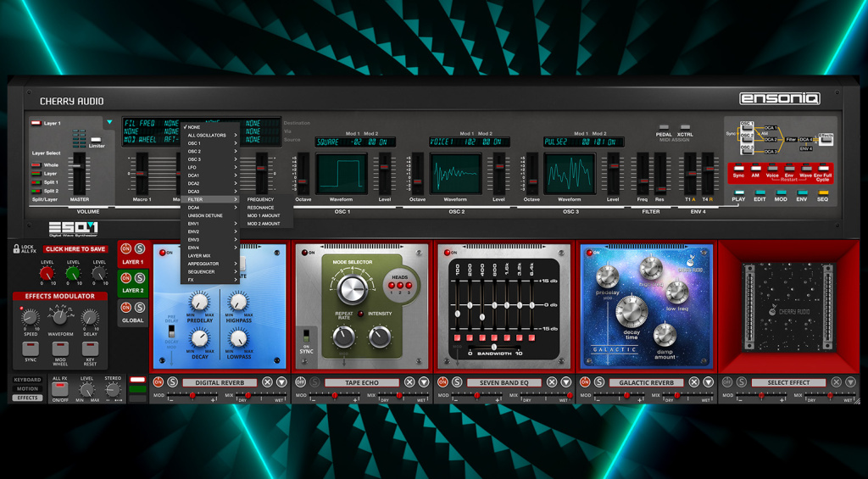Open Seven Band EQ effect selector arrow
Screen dimensions: 868x479
(566, 382)
